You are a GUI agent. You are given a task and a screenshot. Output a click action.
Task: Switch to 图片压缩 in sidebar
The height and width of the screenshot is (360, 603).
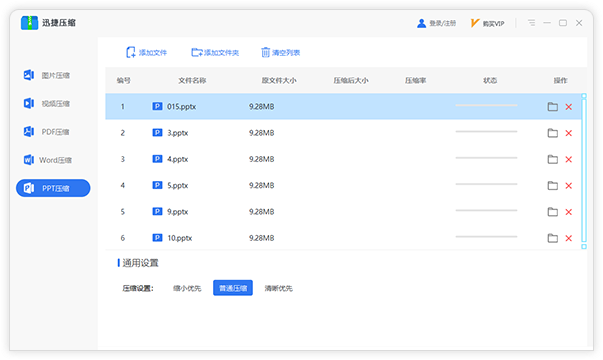coord(47,75)
